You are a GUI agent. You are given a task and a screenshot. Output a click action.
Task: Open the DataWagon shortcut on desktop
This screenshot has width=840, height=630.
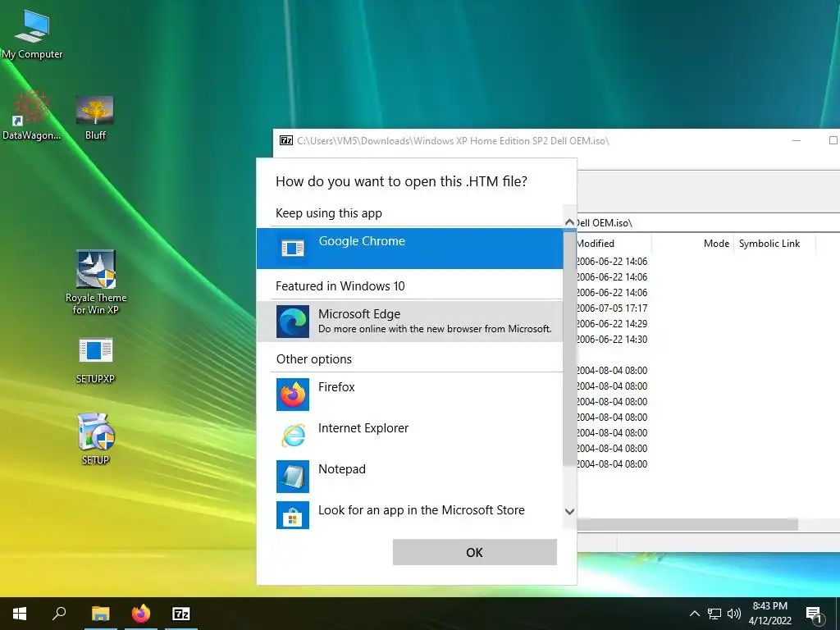(31, 116)
